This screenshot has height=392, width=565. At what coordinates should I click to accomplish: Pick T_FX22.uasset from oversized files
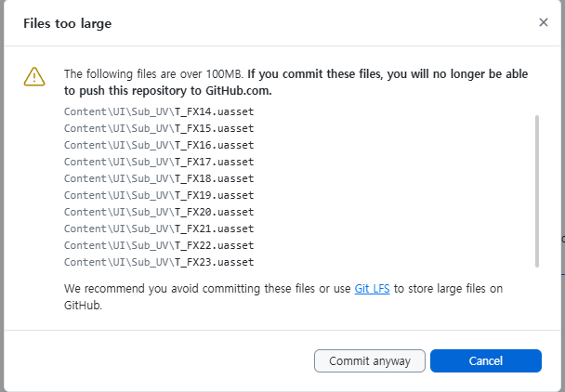[159, 245]
